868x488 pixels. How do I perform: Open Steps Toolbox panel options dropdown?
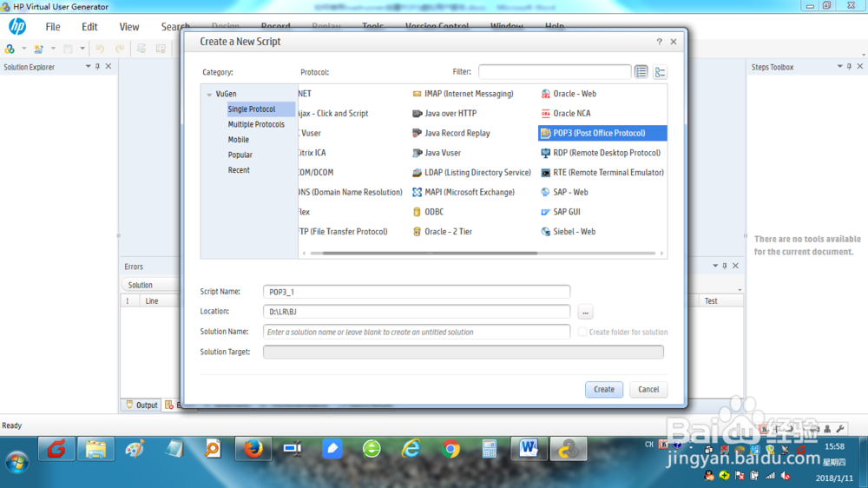839,67
